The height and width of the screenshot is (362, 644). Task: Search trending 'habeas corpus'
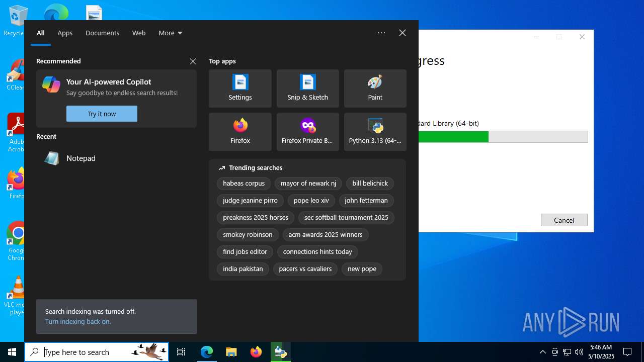[x=244, y=184]
